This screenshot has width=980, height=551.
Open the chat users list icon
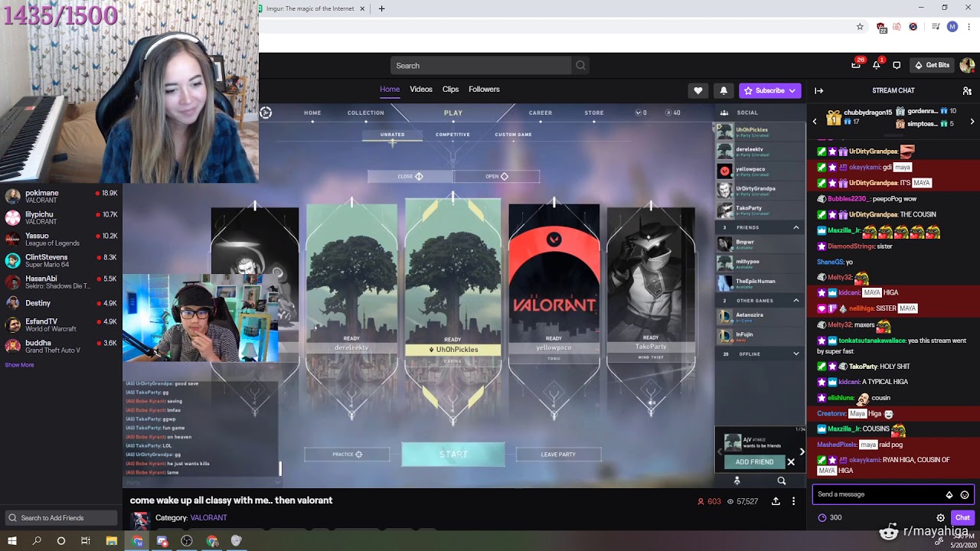pyautogui.click(x=967, y=90)
